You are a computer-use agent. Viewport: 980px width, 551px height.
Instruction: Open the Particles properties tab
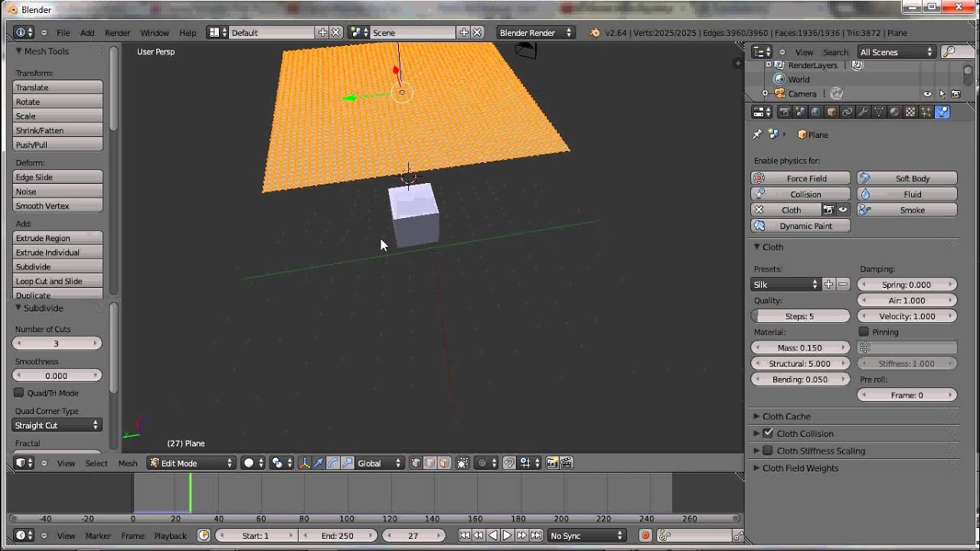click(x=926, y=112)
